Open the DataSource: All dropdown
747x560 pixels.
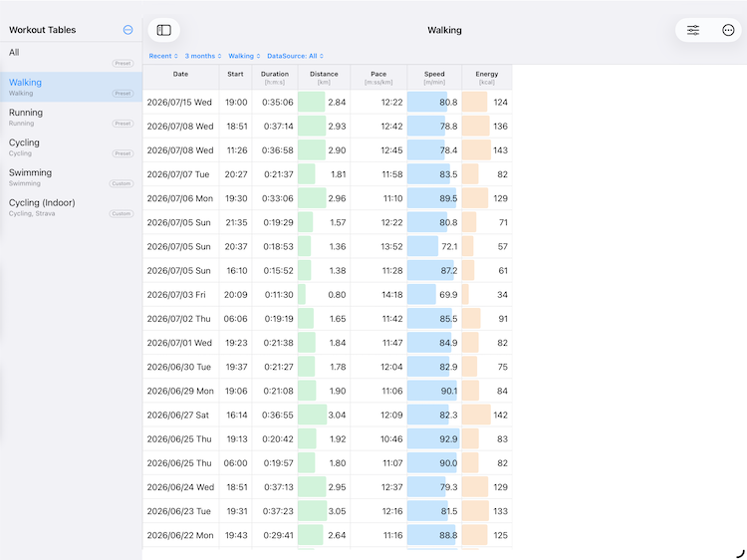click(296, 56)
